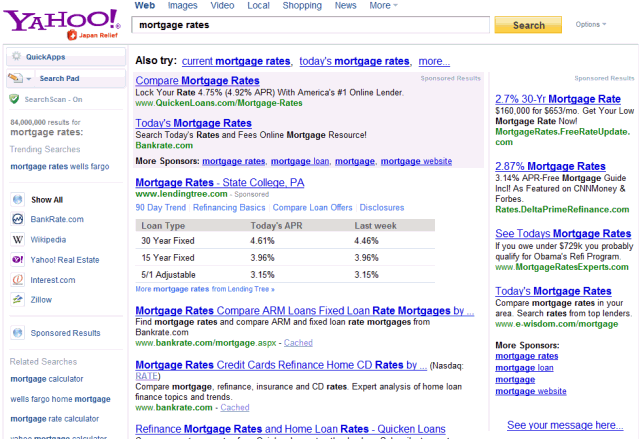Image resolution: width=640 pixels, height=439 pixels.
Task: Click the Zillow site icon
Action: (18, 299)
